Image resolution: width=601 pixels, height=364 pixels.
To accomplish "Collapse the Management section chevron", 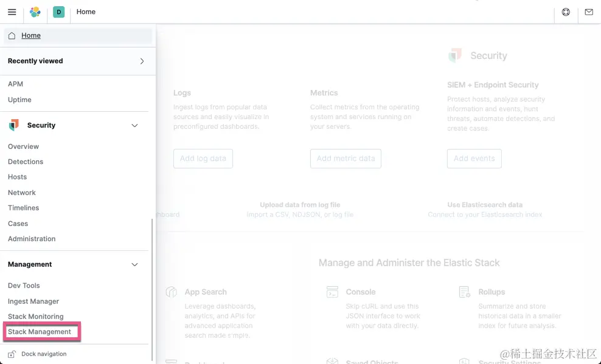I will (x=134, y=264).
